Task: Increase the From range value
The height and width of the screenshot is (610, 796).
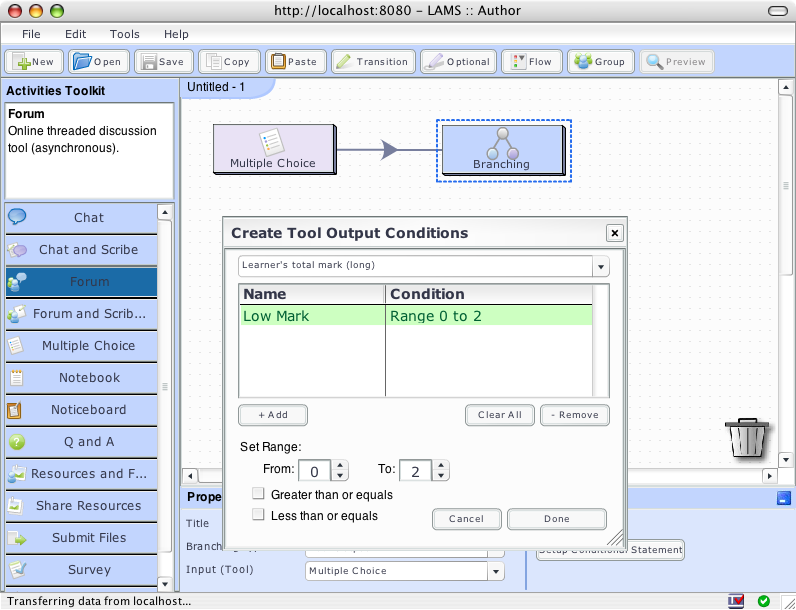Action: tap(340, 465)
